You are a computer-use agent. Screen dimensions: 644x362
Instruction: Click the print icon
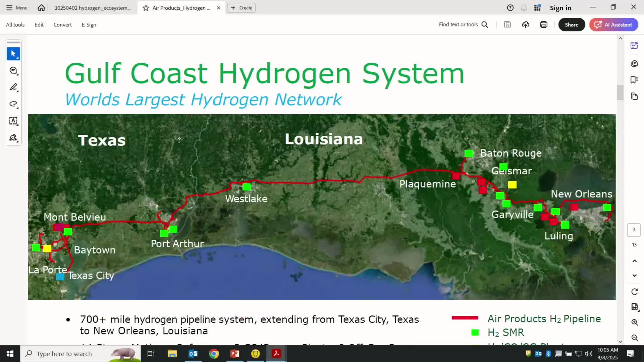(x=543, y=24)
